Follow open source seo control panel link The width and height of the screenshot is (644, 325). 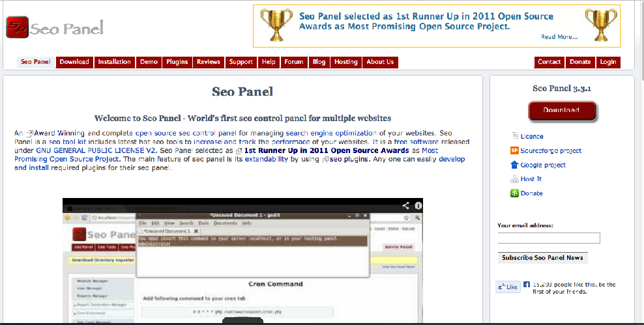pyautogui.click(x=186, y=133)
